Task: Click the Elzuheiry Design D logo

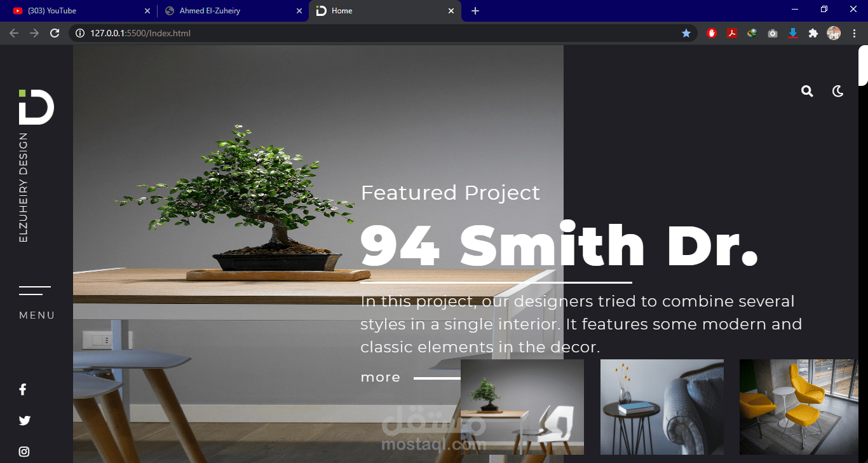Action: point(36,107)
